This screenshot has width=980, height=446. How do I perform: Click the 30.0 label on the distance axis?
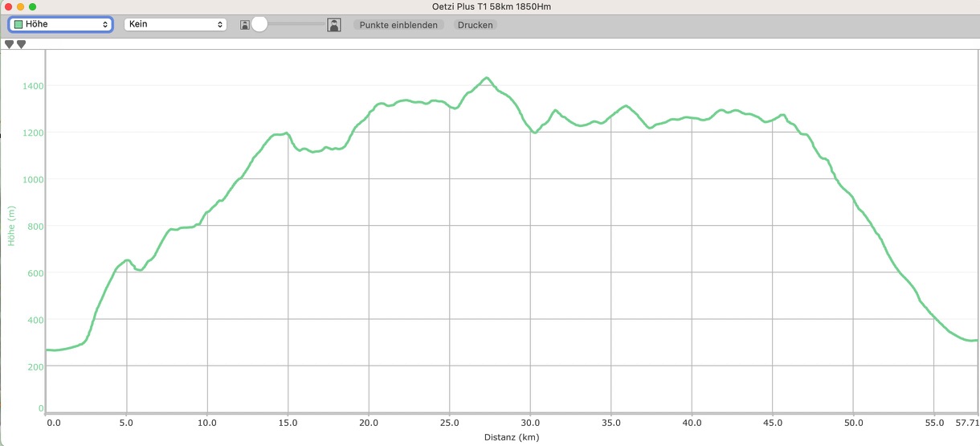click(530, 422)
